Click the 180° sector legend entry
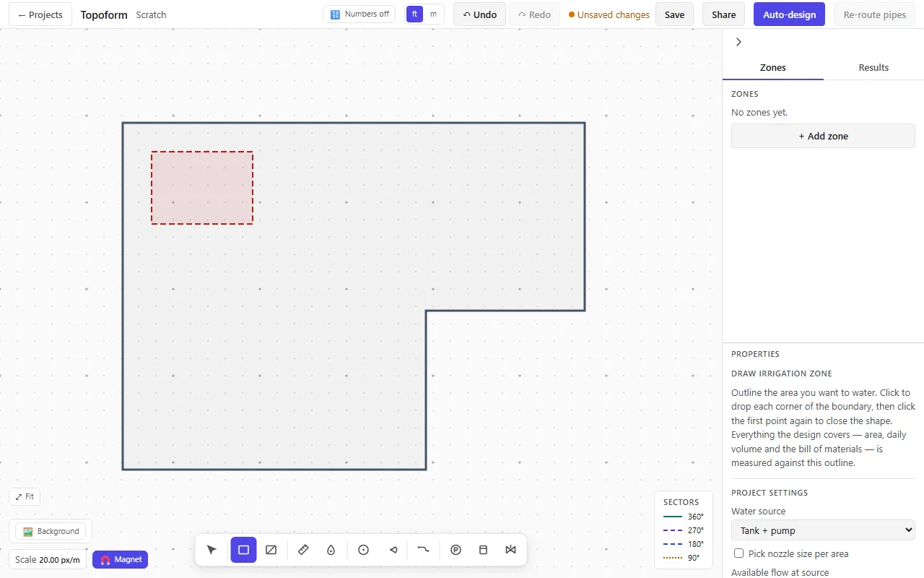 684,544
